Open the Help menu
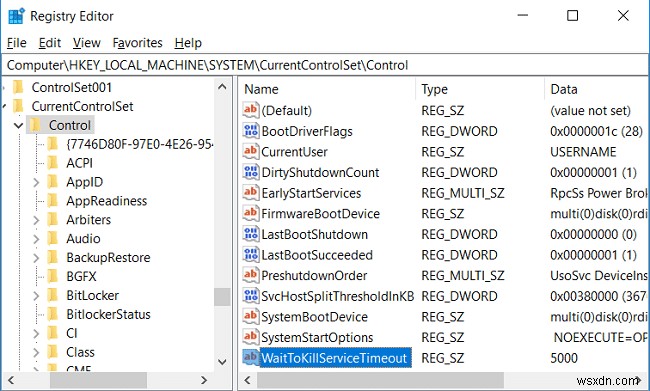 188,43
